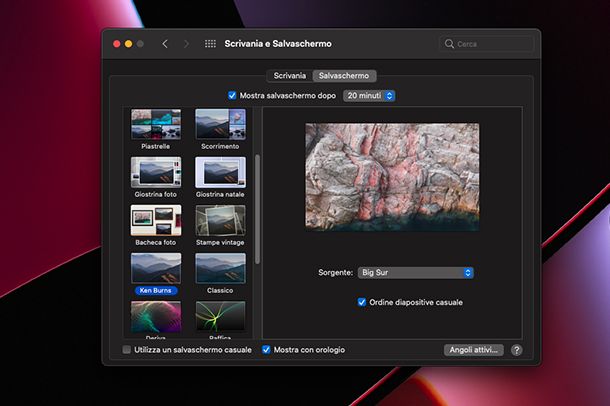Image resolution: width=610 pixels, height=406 pixels.
Task: Uncheck Mostra con orologio
Action: point(266,350)
